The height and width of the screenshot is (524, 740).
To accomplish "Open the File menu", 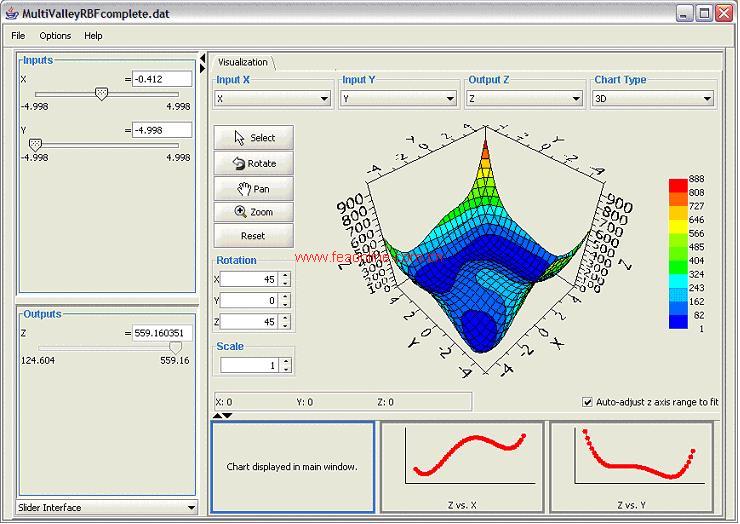I will pos(18,35).
